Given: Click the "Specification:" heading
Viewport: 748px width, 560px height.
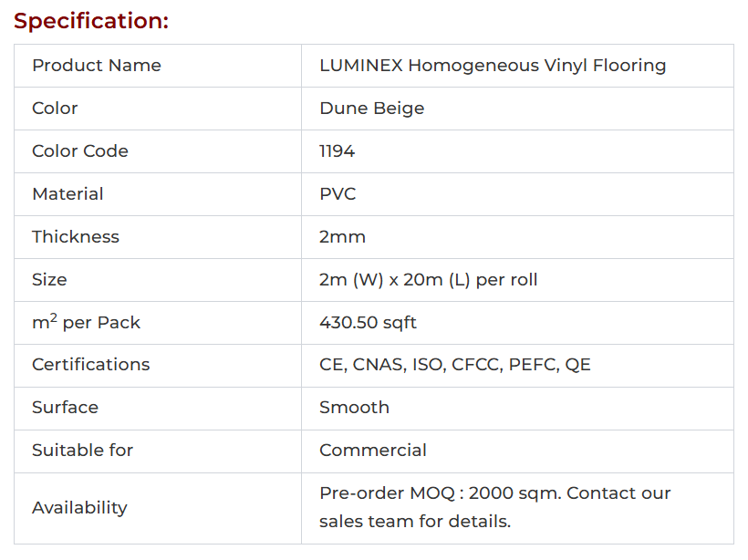Looking at the screenshot, I should [91, 21].
